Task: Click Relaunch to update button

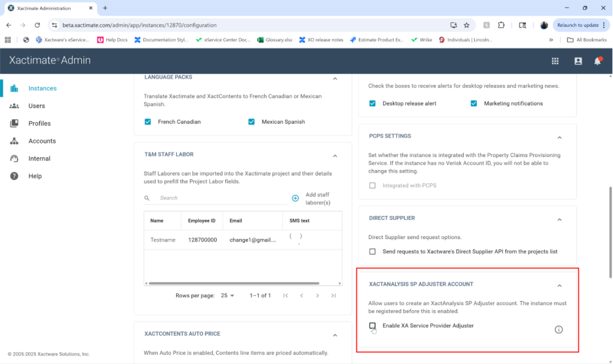Action: pyautogui.click(x=580, y=25)
